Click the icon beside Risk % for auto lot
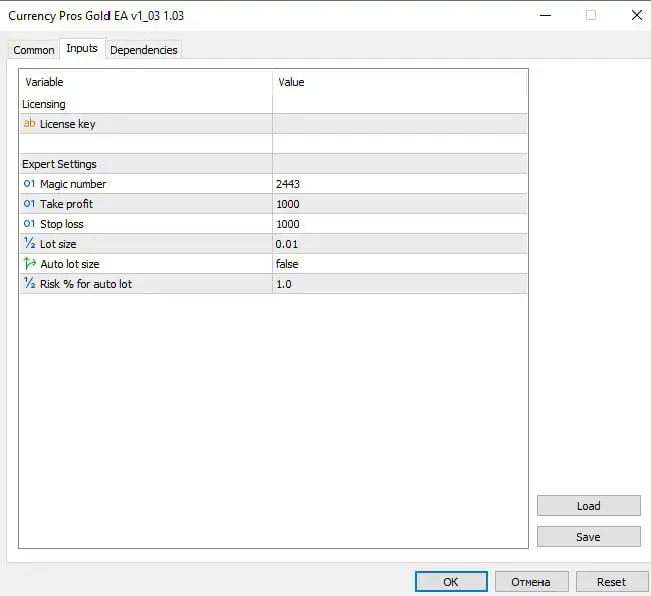Image resolution: width=651 pixels, height=596 pixels. point(29,284)
